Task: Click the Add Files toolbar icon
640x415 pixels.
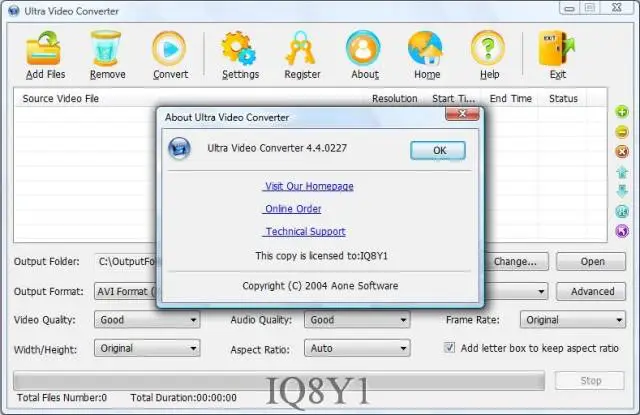Action: 44,49
